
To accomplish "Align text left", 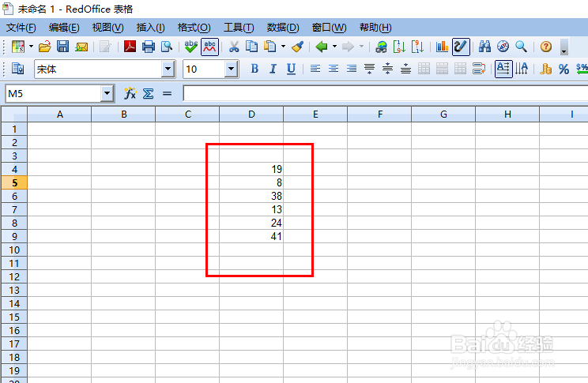I will (x=315, y=69).
